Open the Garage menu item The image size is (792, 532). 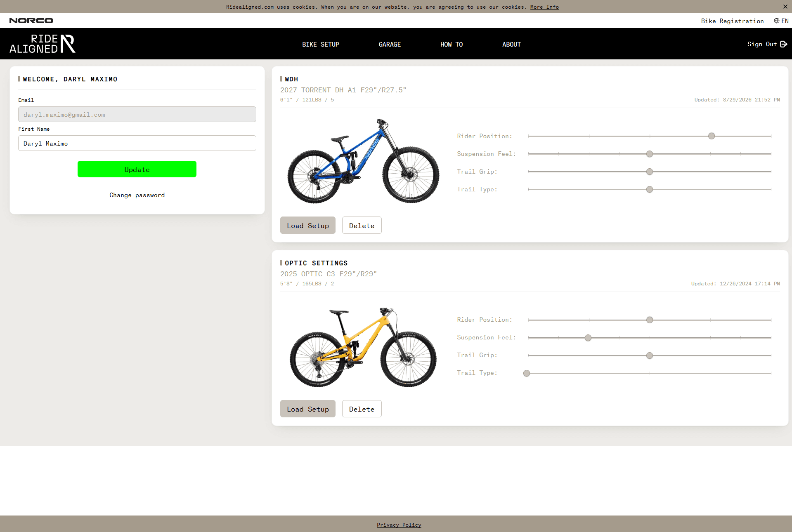click(x=390, y=45)
